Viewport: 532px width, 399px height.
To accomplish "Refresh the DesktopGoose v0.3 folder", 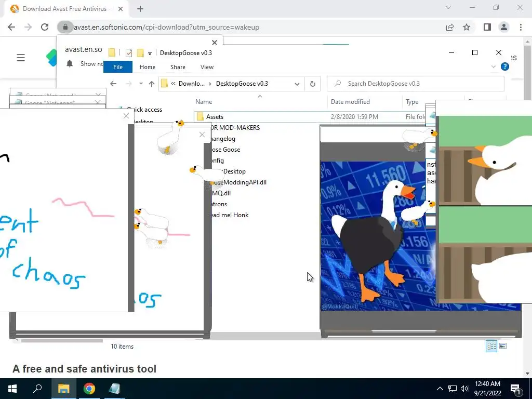I will pyautogui.click(x=312, y=84).
